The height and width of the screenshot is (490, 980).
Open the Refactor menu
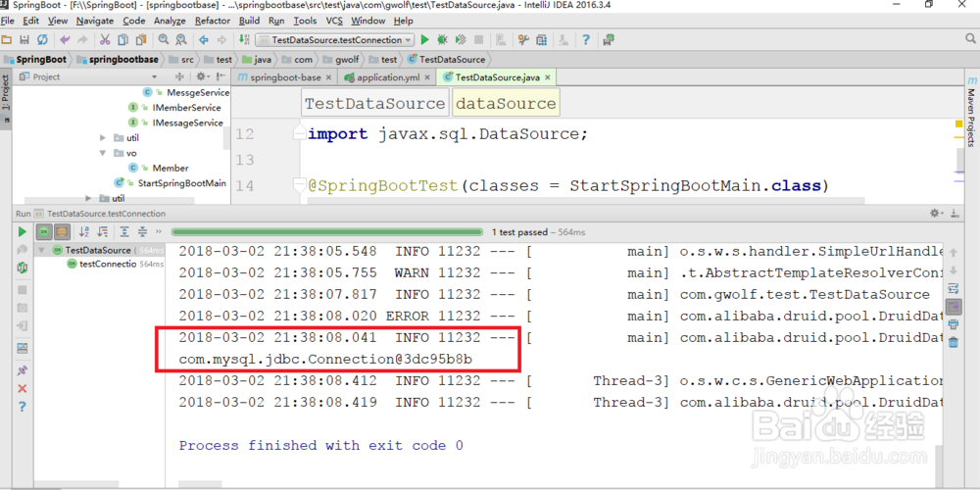(213, 21)
